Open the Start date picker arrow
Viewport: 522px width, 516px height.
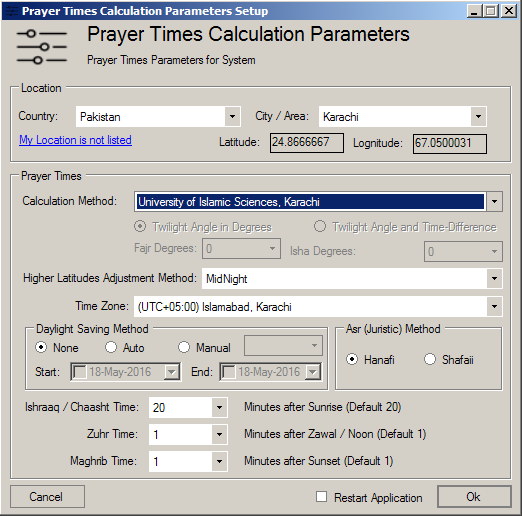tap(172, 372)
